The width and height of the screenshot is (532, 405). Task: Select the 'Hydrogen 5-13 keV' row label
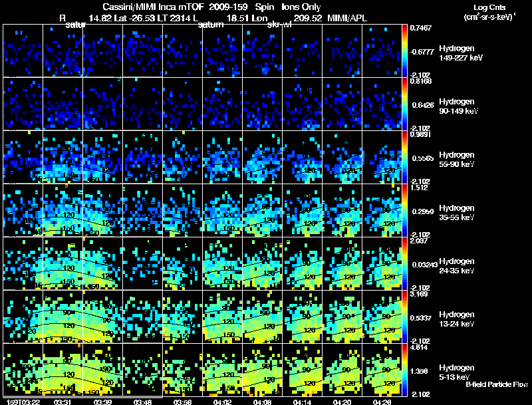[457, 372]
